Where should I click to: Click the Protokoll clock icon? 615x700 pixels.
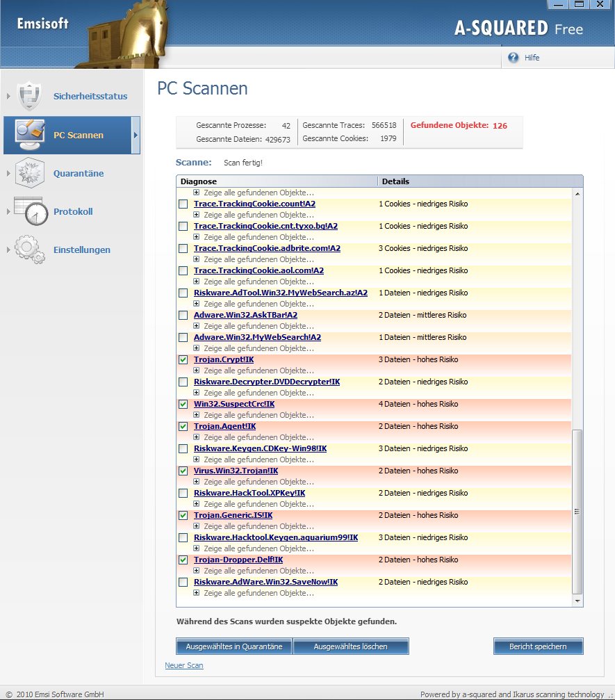(x=30, y=211)
